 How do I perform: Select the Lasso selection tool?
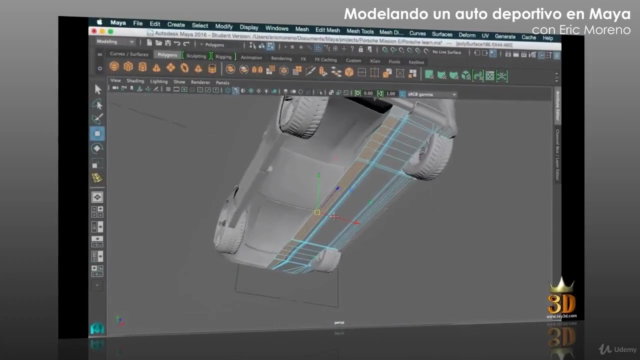(x=97, y=104)
